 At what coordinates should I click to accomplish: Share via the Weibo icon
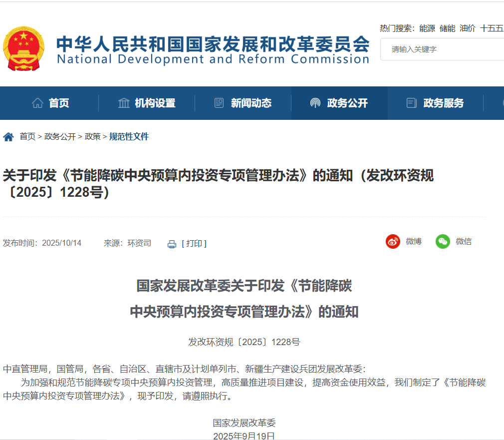[393, 242]
